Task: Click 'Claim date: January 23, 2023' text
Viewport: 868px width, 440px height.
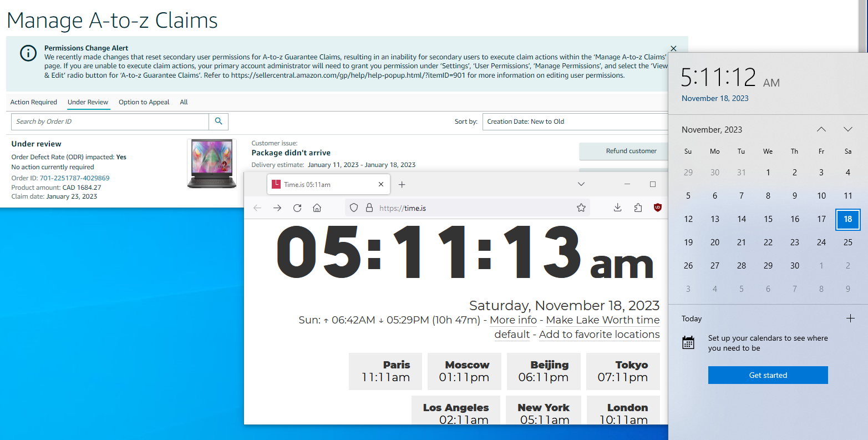Action: coord(54,196)
